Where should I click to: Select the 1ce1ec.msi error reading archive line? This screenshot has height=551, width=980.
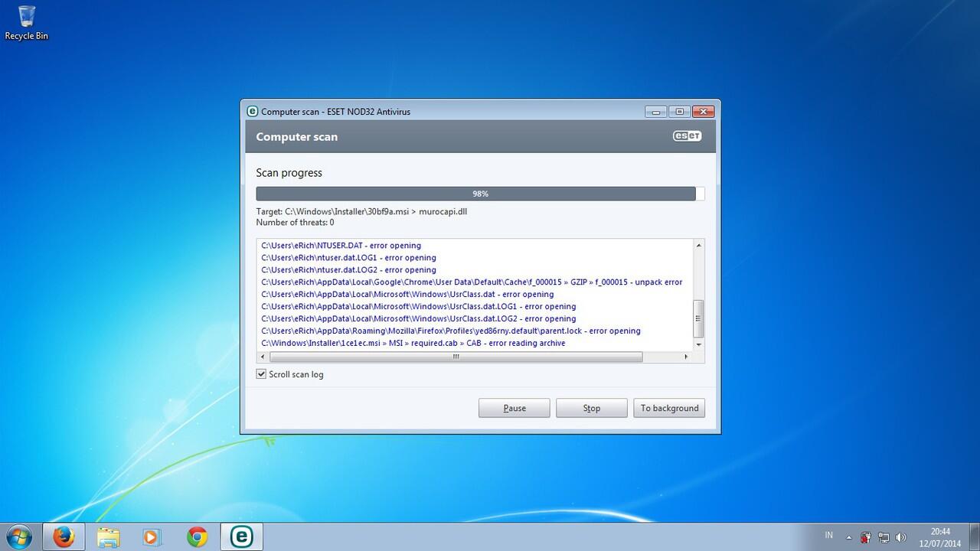pos(413,344)
